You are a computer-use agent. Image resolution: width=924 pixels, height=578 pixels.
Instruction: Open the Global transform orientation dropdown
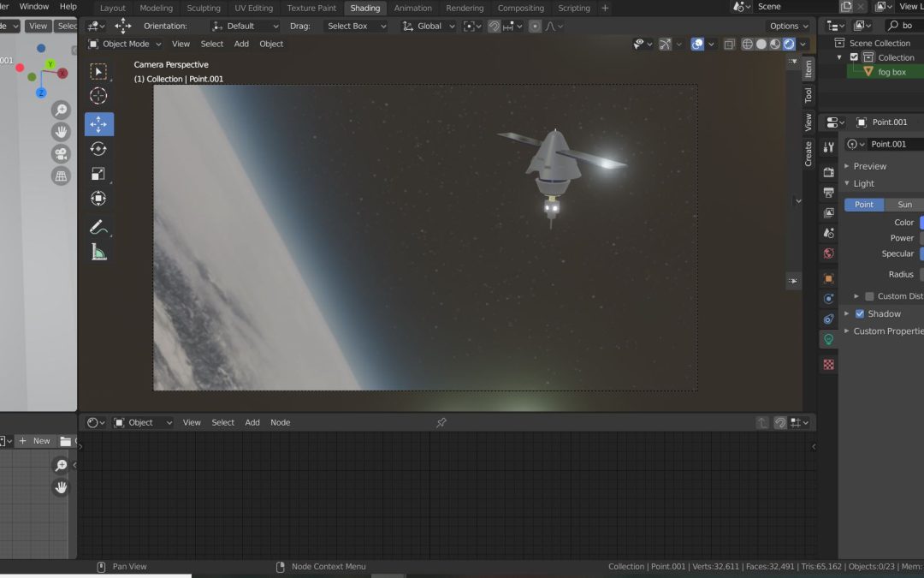(x=429, y=26)
